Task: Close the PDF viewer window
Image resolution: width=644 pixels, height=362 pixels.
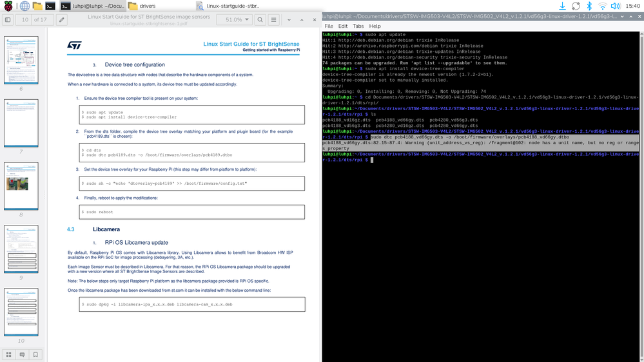Action: (315, 20)
